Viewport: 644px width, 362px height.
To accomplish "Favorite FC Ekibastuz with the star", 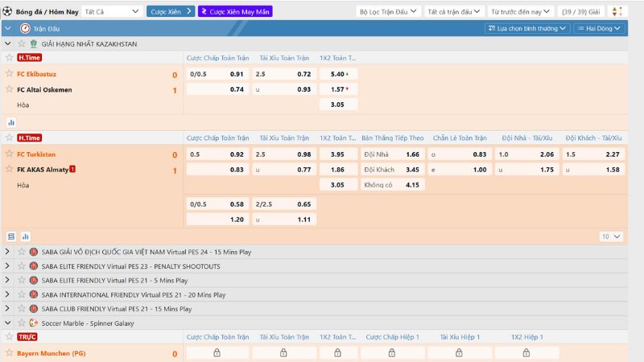I will point(10,74).
